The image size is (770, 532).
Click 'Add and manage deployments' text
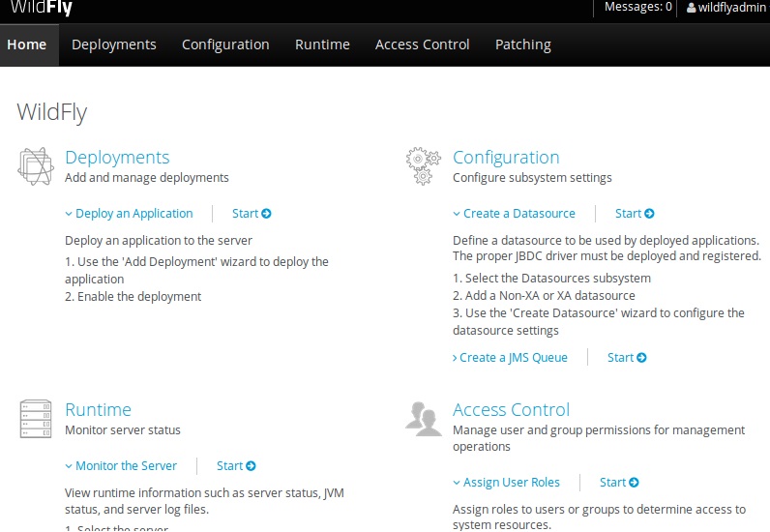(x=147, y=177)
